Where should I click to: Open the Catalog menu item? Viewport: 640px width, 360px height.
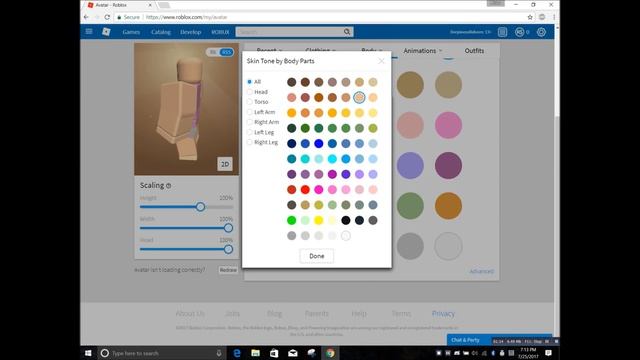click(160, 32)
